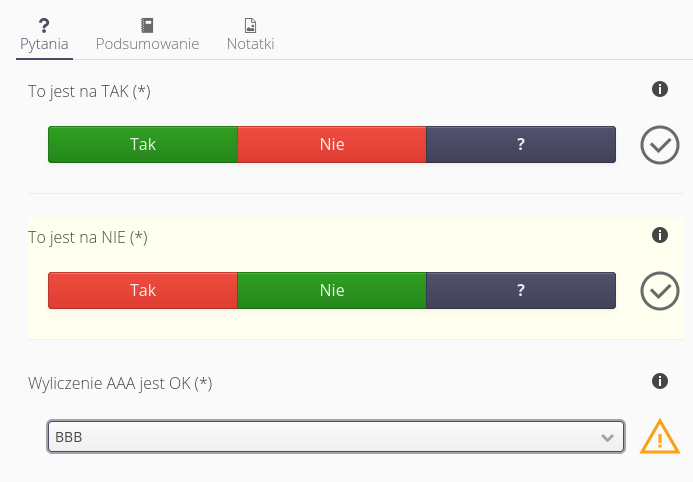Click the file icon above Notatki
This screenshot has width=693, height=482.
click(x=250, y=25)
